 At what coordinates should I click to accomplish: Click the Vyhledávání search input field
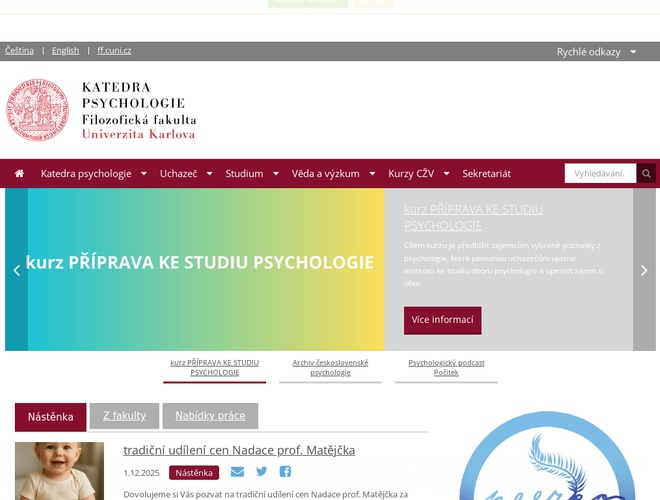point(600,174)
